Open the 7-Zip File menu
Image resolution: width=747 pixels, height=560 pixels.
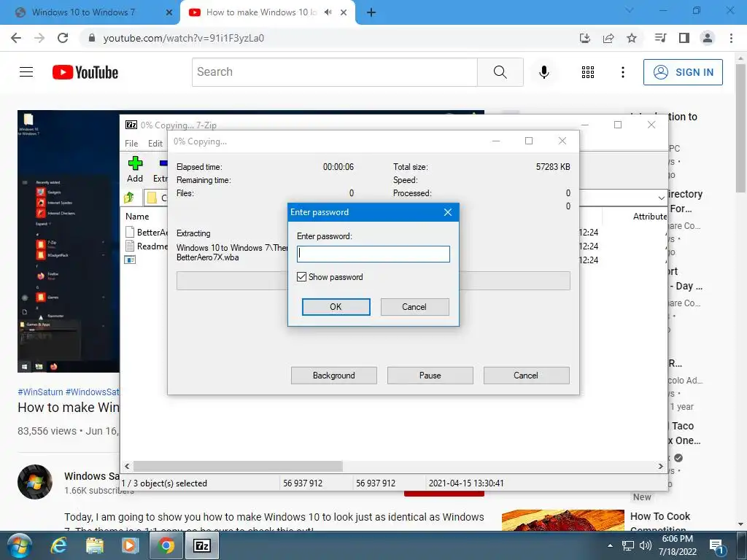coord(131,144)
